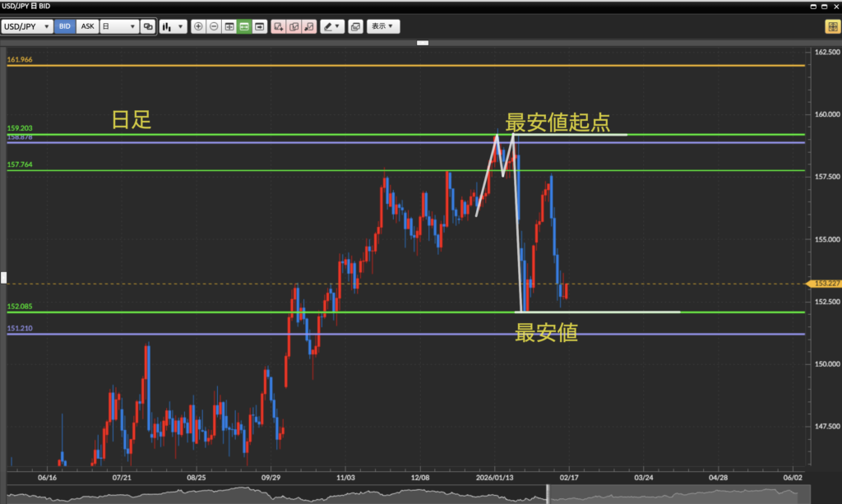Click the green highlighted chart fit icon
This screenshot has height=504, width=842.
coord(244,26)
